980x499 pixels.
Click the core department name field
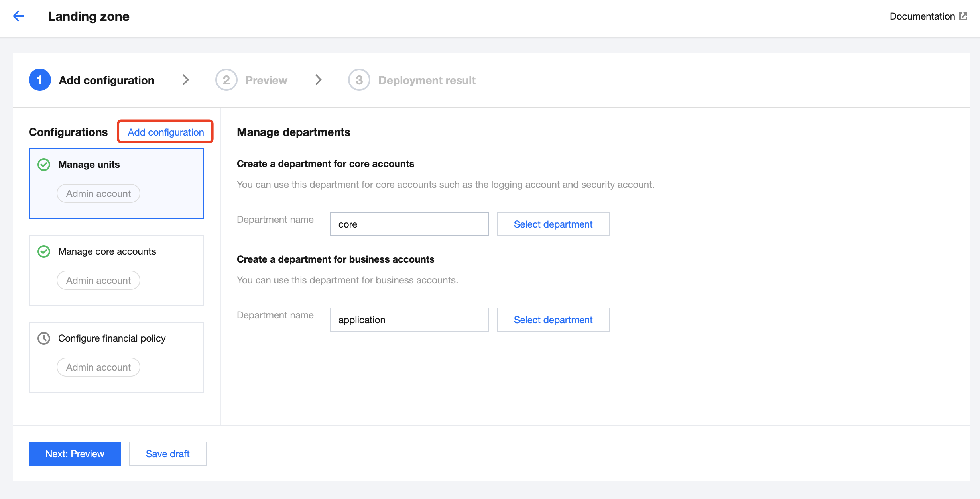pyautogui.click(x=409, y=224)
